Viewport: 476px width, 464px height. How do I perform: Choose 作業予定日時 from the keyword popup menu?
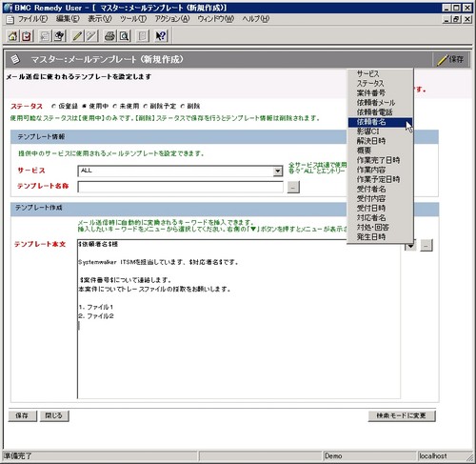point(380,179)
